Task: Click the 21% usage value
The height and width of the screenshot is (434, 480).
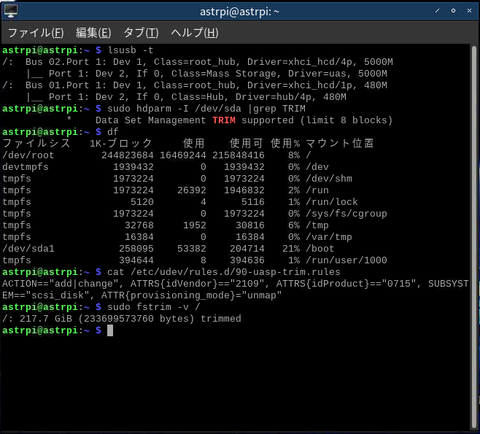Action: (291, 249)
